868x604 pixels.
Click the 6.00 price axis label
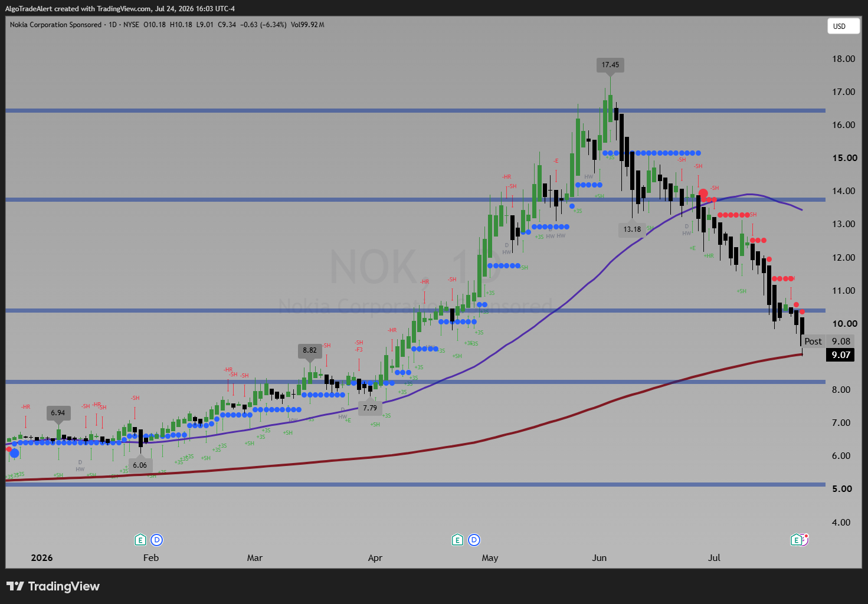tap(841, 455)
